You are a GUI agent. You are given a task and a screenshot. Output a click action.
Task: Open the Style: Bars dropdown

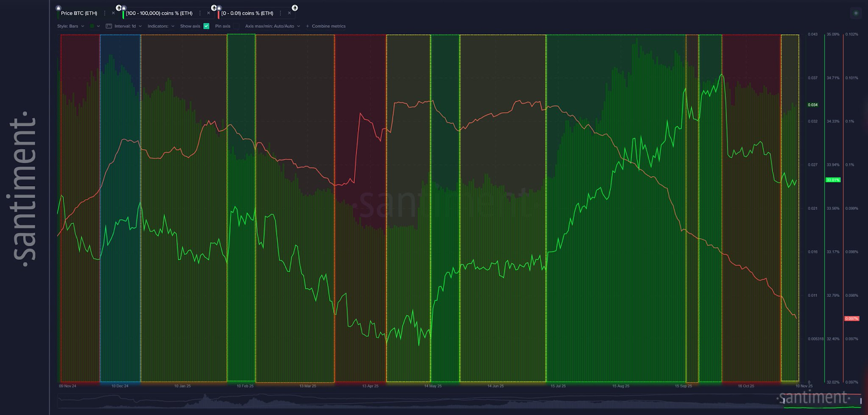click(x=71, y=26)
